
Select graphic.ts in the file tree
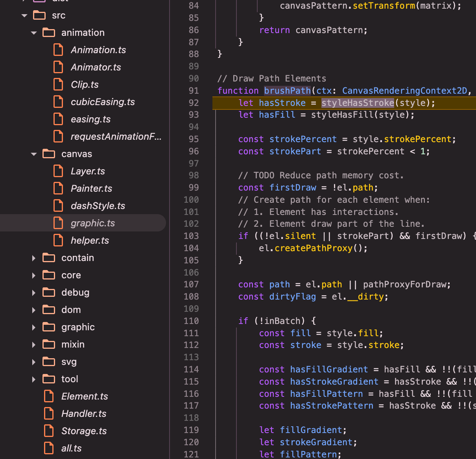(93, 223)
